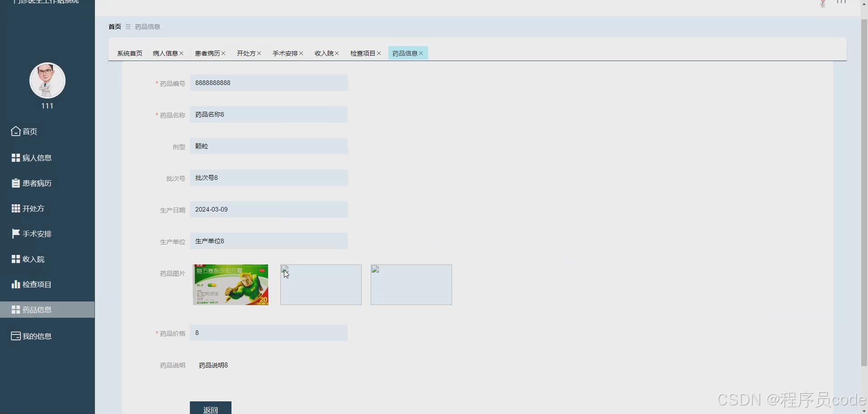This screenshot has width=868, height=414.
Task: Click the 药品价格 input field
Action: pyautogui.click(x=269, y=333)
